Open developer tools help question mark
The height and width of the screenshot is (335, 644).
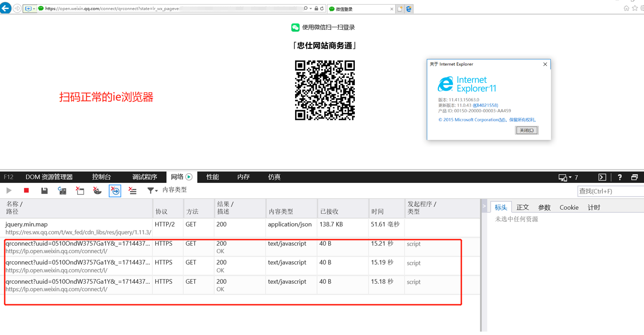[619, 177]
